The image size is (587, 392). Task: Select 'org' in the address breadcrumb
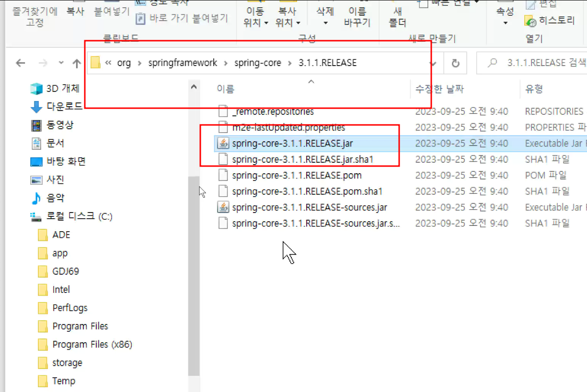click(x=124, y=63)
